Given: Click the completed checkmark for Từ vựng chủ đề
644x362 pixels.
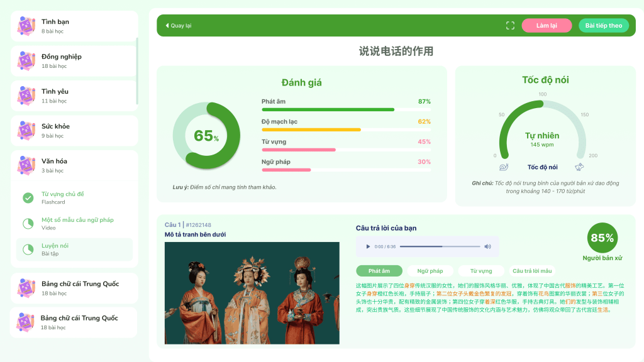Looking at the screenshot, I should tap(28, 198).
